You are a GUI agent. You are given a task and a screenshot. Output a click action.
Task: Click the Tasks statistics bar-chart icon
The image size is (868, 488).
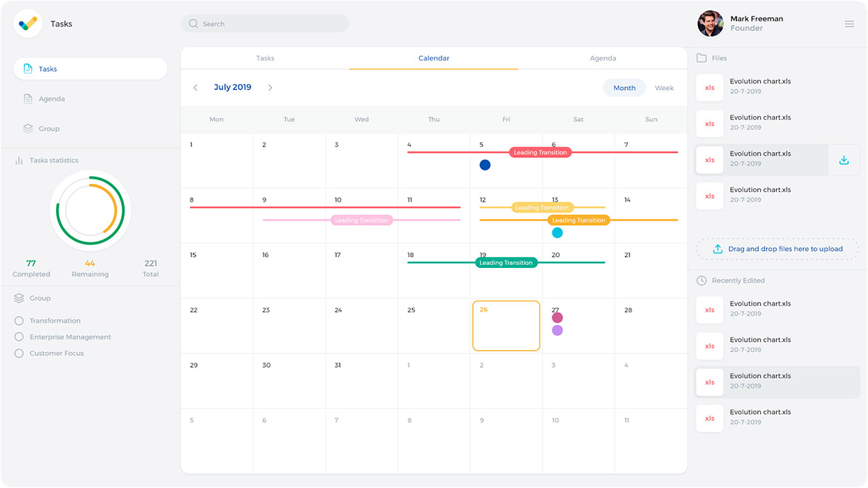click(18, 159)
